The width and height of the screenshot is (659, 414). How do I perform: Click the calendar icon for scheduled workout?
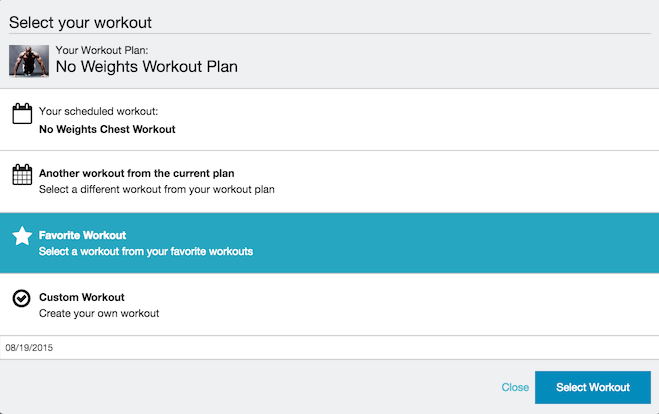coord(22,113)
